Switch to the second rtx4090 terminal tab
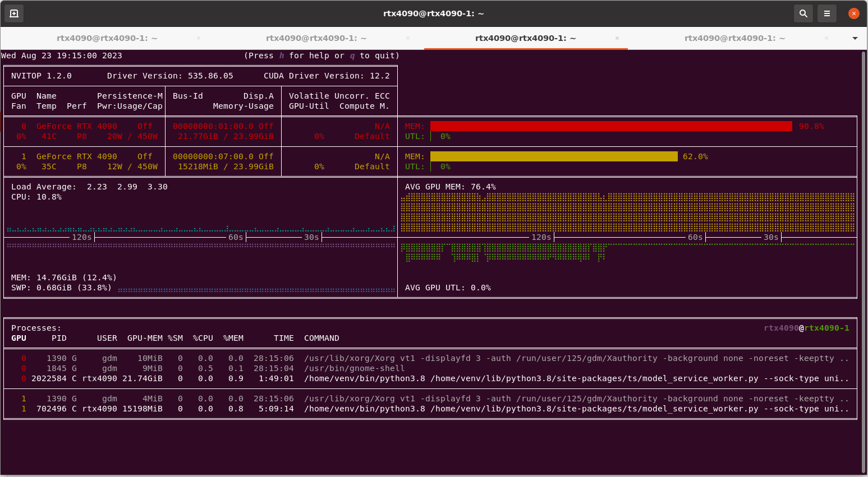 point(316,38)
